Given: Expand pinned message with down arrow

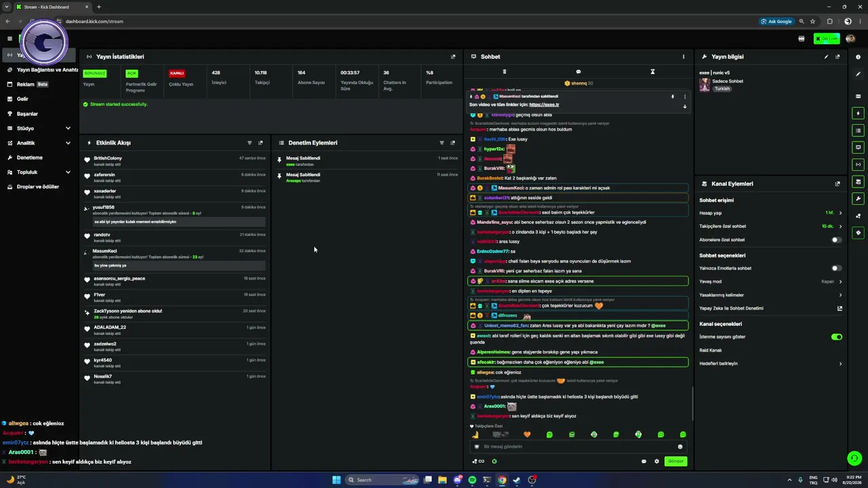Looking at the screenshot, I should 684,106.
